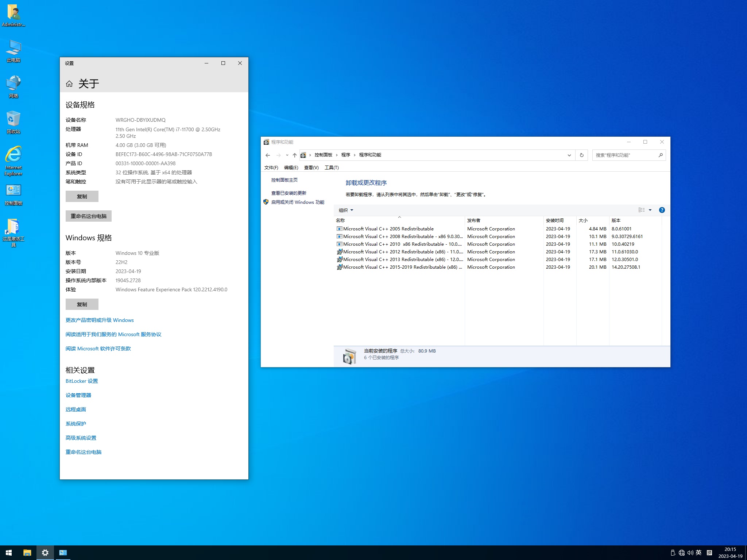Image resolution: width=747 pixels, height=560 pixels.
Task: Open the 此电脑 desktop icon
Action: pos(13,51)
